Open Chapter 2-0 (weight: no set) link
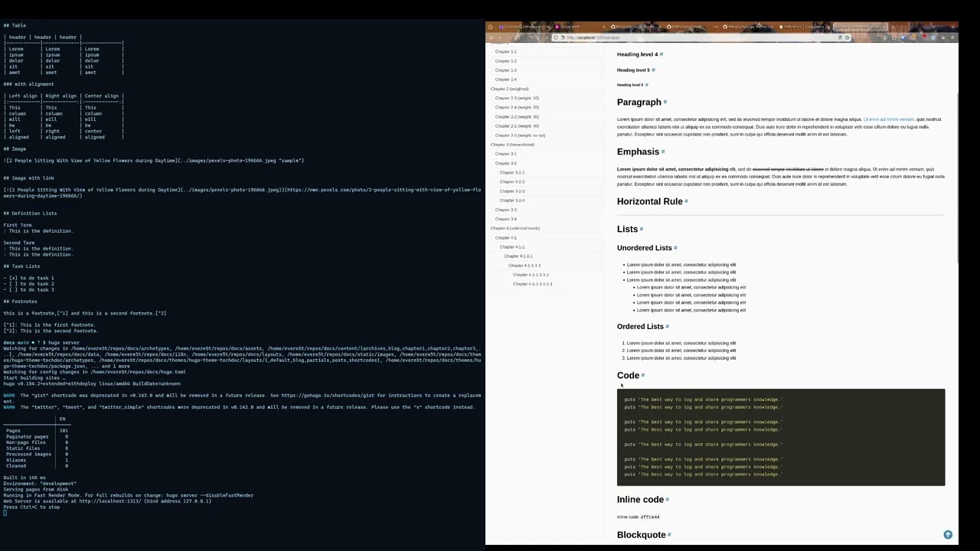This screenshot has height=551, width=980. click(520, 135)
